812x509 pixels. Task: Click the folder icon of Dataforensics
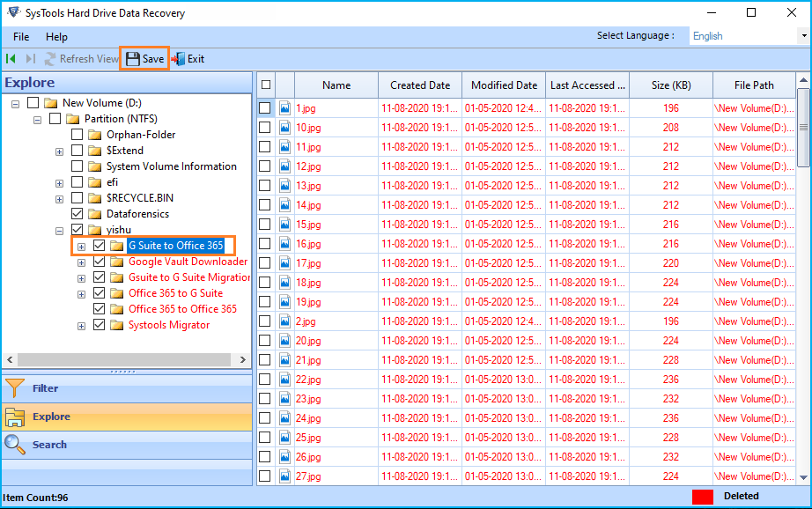click(94, 214)
